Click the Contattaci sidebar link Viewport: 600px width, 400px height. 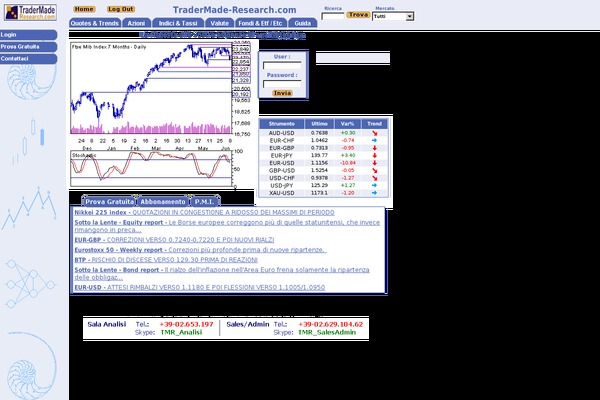click(28, 59)
